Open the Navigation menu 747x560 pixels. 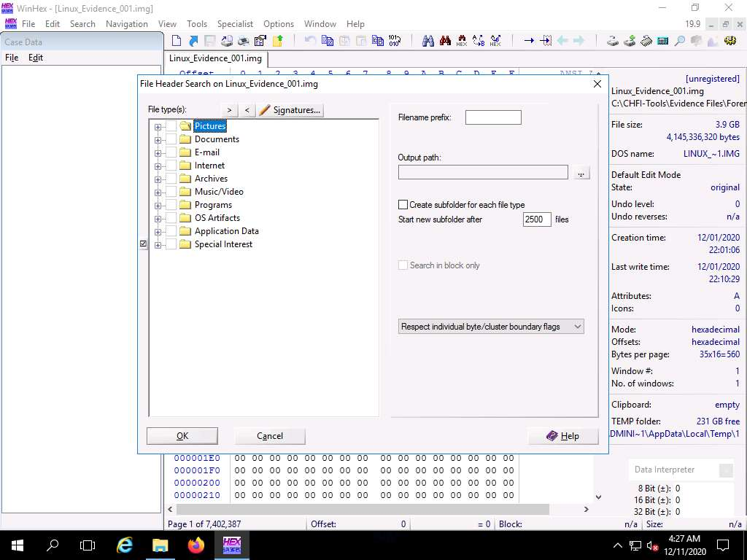127,24
